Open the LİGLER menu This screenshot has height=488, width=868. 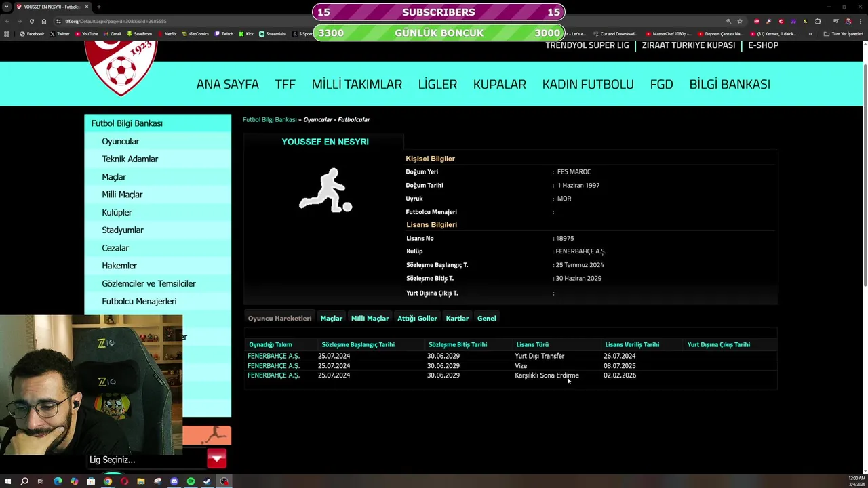click(437, 84)
